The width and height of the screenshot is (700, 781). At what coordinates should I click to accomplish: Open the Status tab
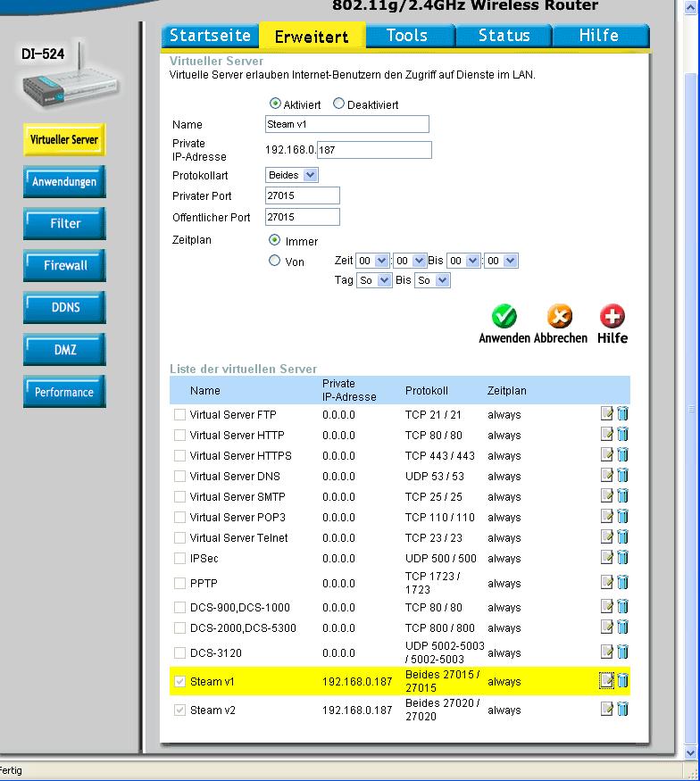(x=504, y=36)
